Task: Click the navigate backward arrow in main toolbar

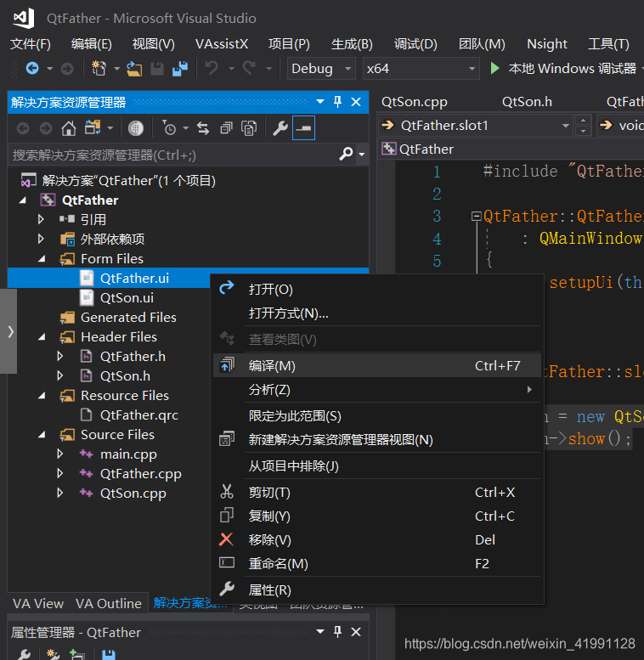Action: pyautogui.click(x=32, y=68)
